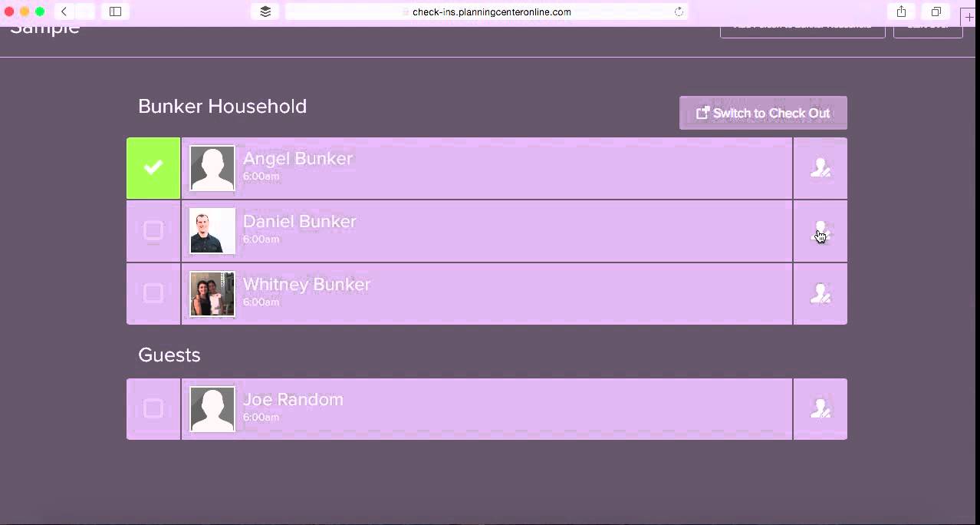Select the name 'Joe Random'

293,399
